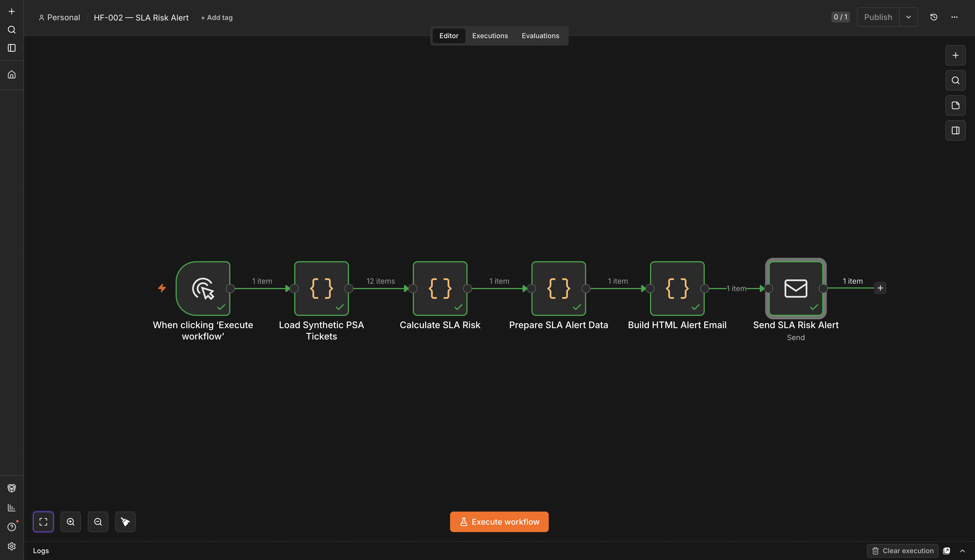Fit workflow to view
This screenshot has height=560, width=975.
[x=44, y=522]
